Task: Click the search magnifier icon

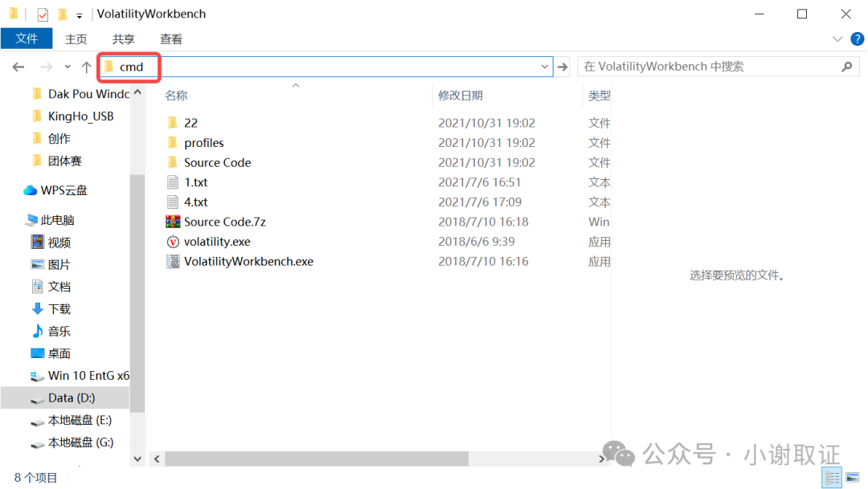Action: coord(846,67)
